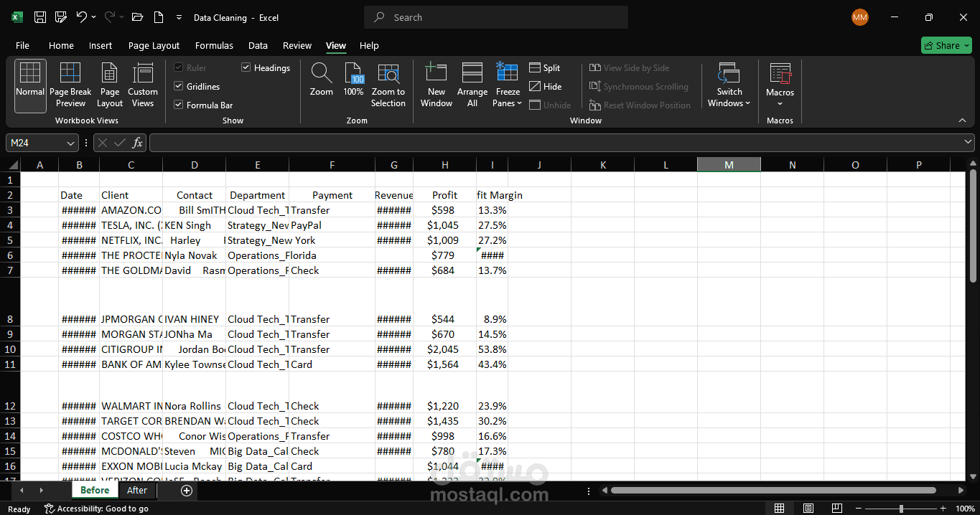Click the Insert Function fx icon
Screen dimensions: 980x515
[137, 143]
